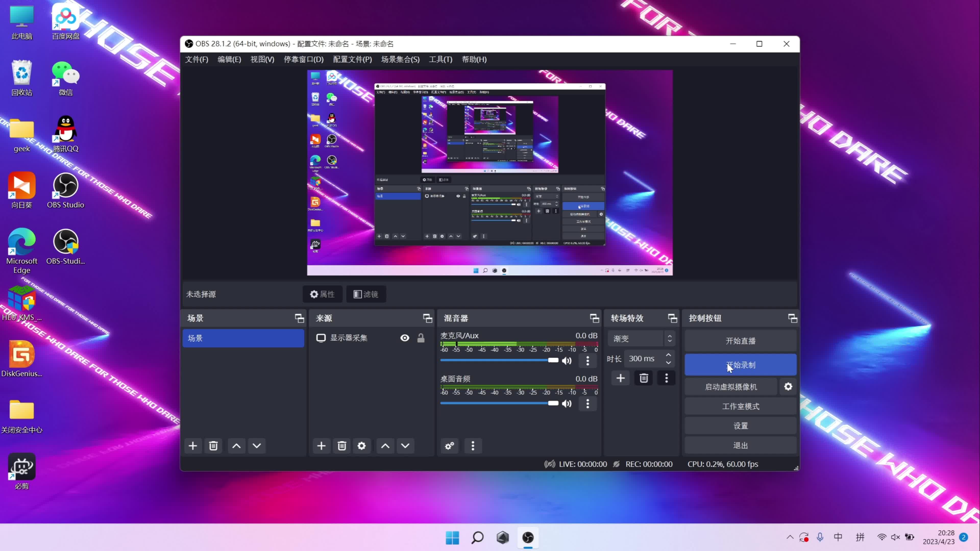
Task: Toggle mute on 桌面音频 channel
Action: click(x=567, y=404)
